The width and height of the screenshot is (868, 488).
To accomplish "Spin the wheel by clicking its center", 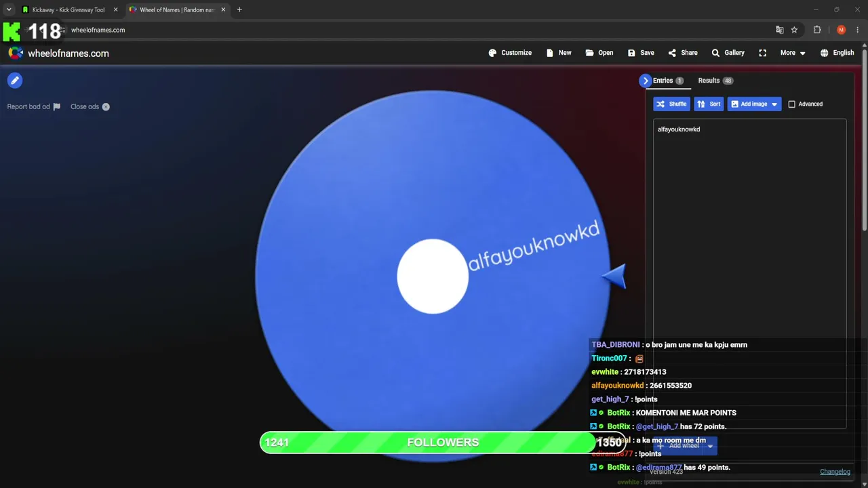I will coord(432,277).
